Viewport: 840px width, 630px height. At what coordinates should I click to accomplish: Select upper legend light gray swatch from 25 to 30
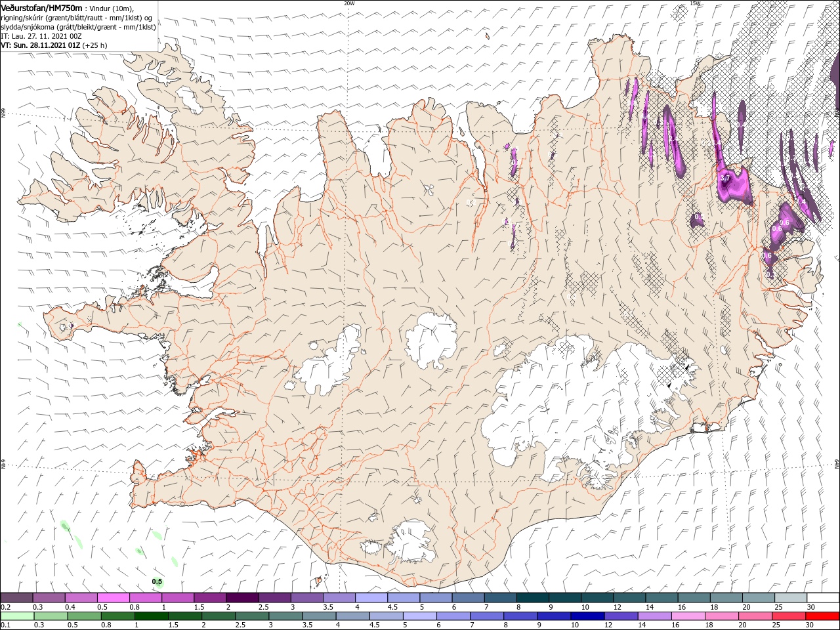pos(791,598)
